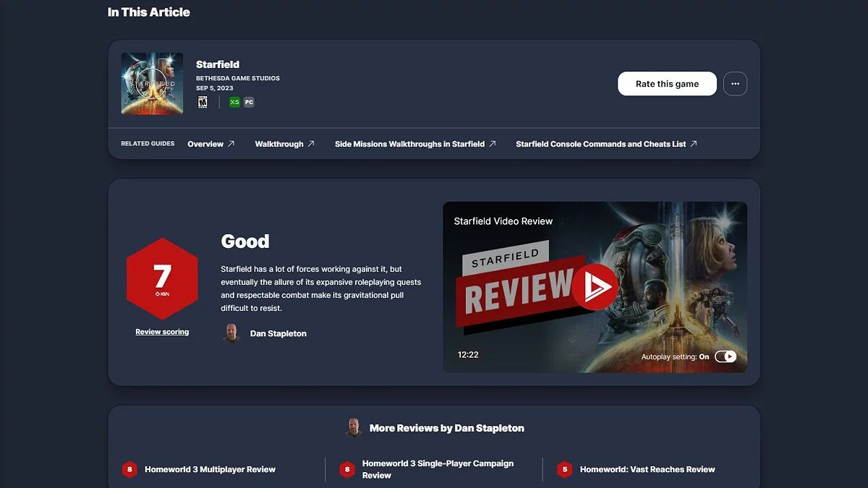Click the In This Article heading
The image size is (868, 488).
click(x=149, y=12)
